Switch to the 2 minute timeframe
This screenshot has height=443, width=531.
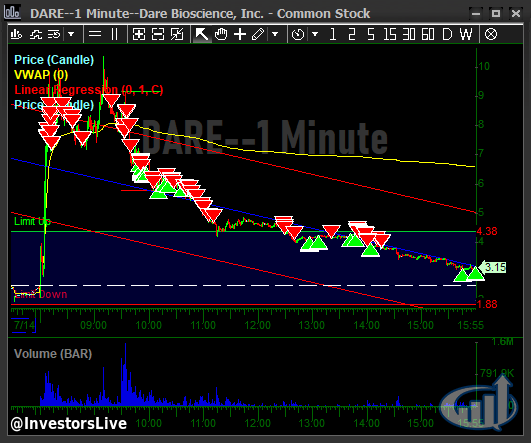tap(352, 34)
